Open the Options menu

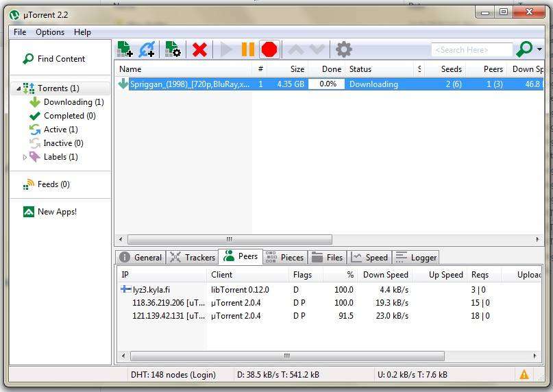click(x=50, y=32)
